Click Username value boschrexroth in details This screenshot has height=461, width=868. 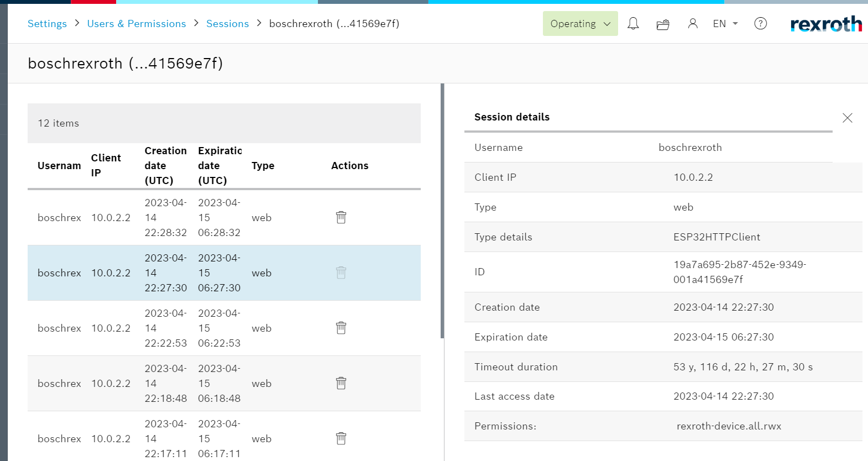[x=690, y=148]
